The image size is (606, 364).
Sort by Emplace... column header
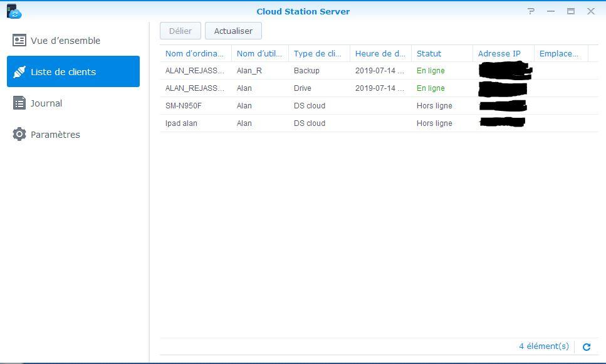(561, 53)
